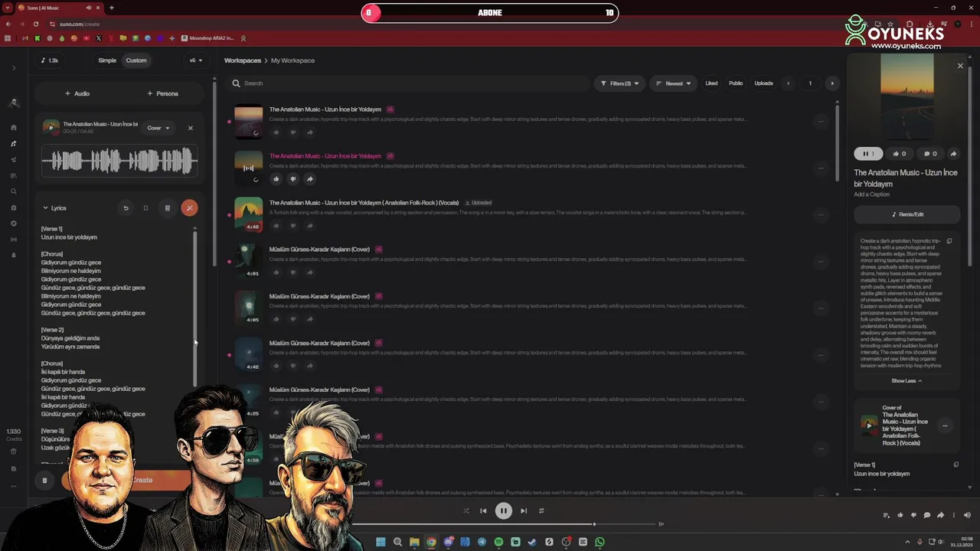Image resolution: width=980 pixels, height=551 pixels.
Task: Switch to Simple creation mode
Action: pos(107,60)
